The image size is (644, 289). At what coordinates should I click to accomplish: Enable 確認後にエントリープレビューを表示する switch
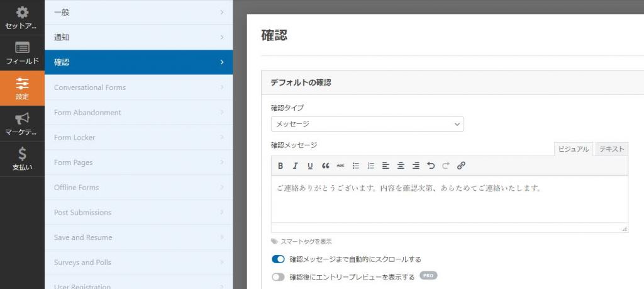click(278, 277)
